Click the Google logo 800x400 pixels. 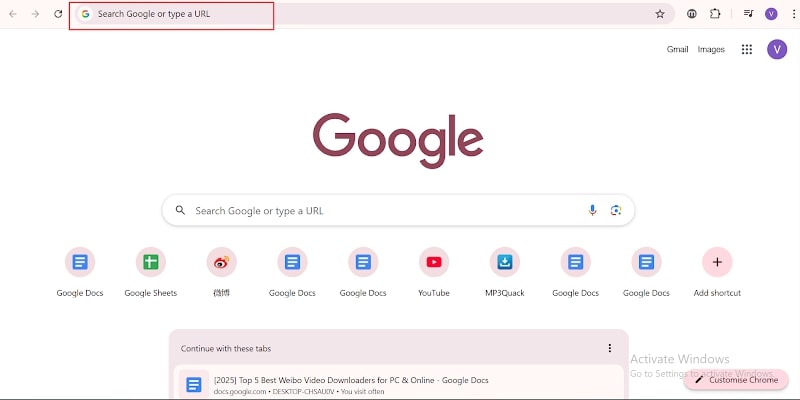(x=398, y=140)
